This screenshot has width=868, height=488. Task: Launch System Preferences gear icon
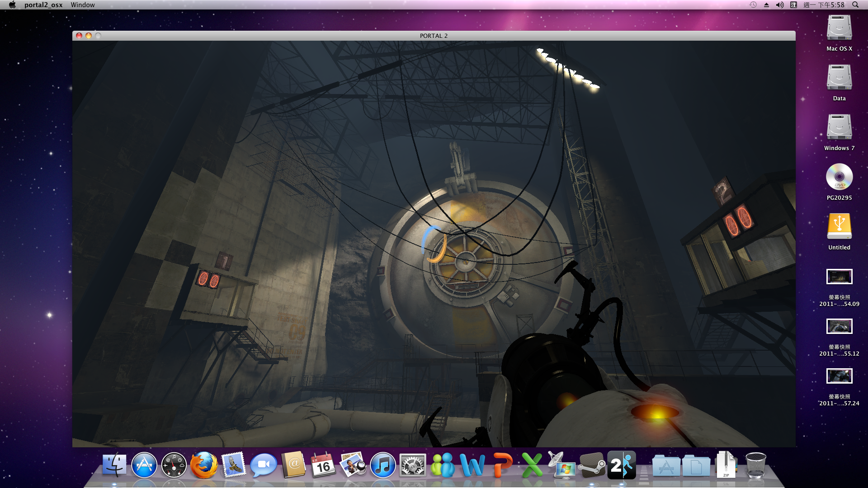[x=413, y=465]
